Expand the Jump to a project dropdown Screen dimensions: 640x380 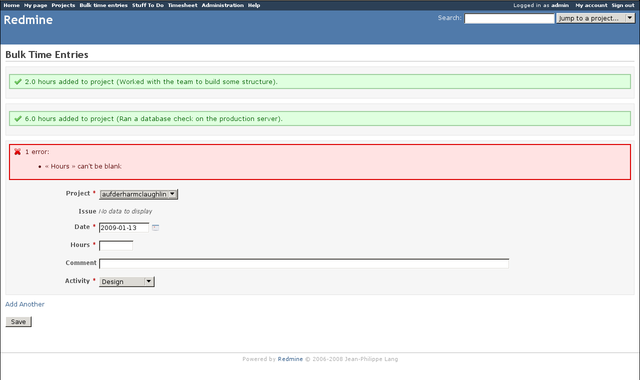[596, 18]
